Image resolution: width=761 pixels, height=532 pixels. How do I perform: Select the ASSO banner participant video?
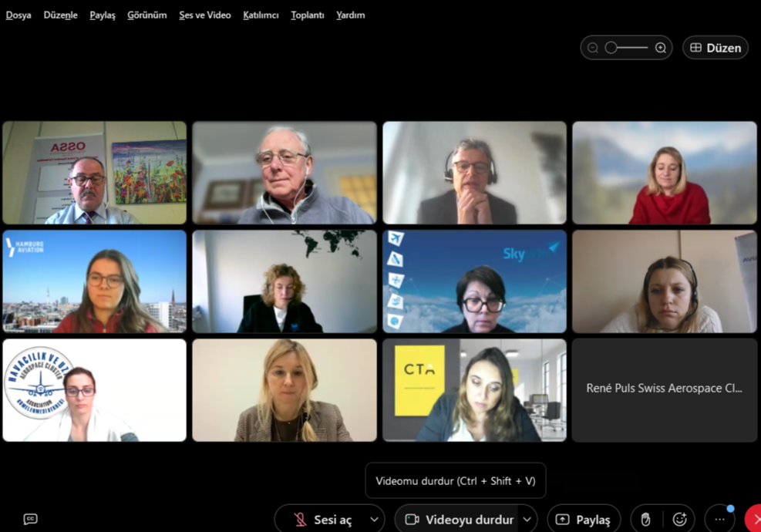[x=95, y=173]
